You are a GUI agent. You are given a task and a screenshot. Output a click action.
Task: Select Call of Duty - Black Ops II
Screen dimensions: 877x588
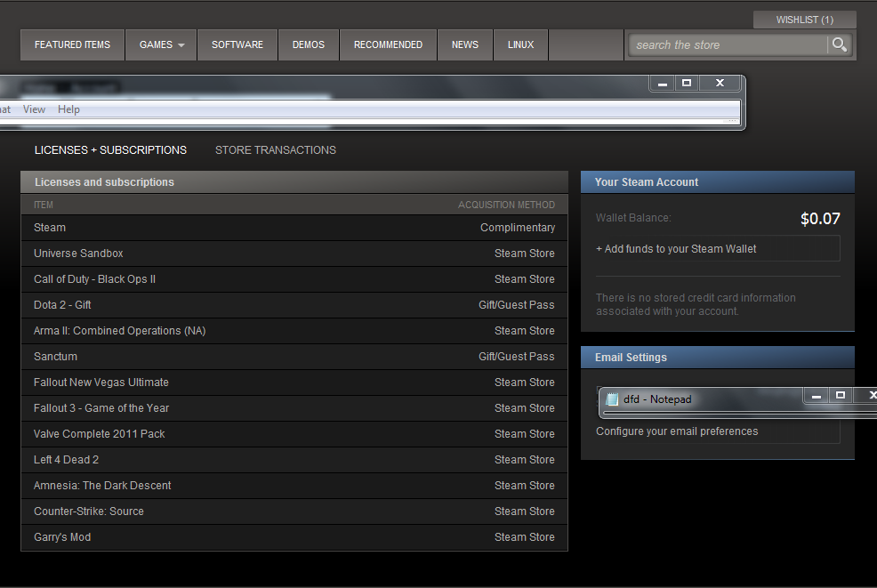click(x=294, y=279)
